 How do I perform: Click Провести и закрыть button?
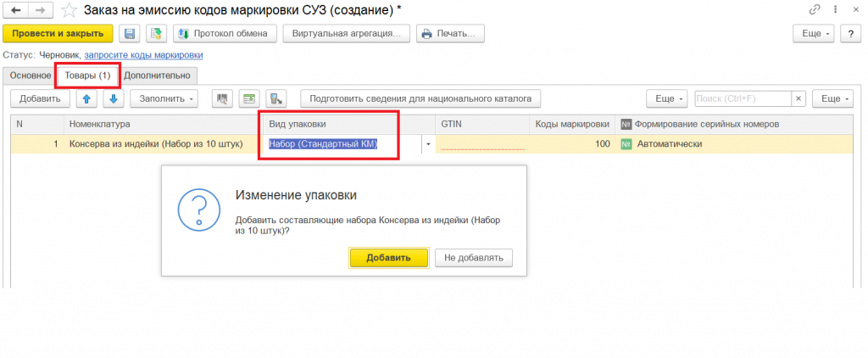pos(58,33)
